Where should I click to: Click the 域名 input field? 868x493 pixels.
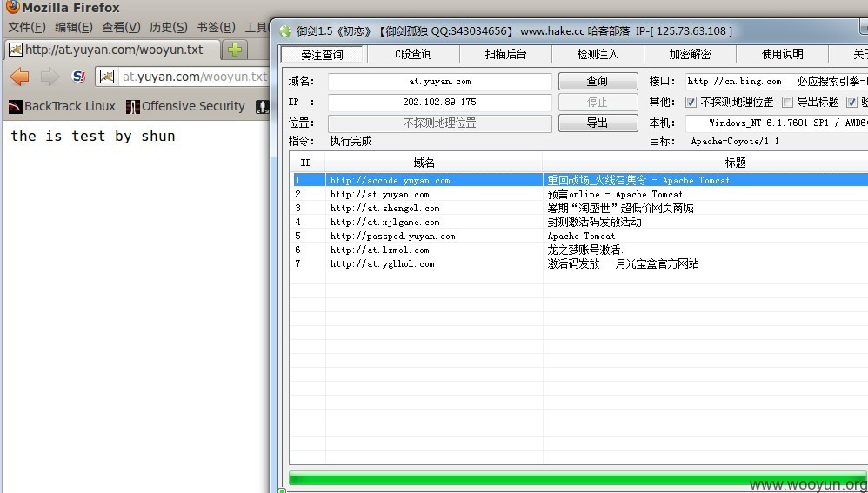[x=439, y=82]
